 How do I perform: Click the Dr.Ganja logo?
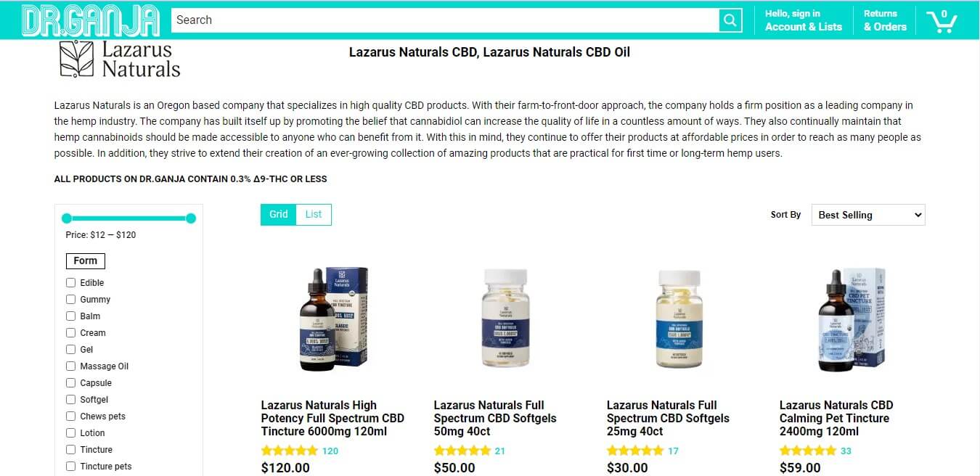coord(91,20)
